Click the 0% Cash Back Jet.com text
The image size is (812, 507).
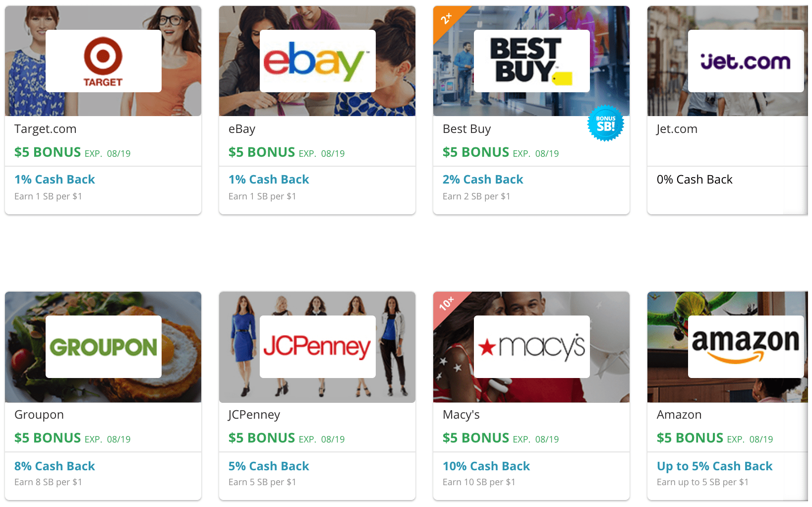695,180
